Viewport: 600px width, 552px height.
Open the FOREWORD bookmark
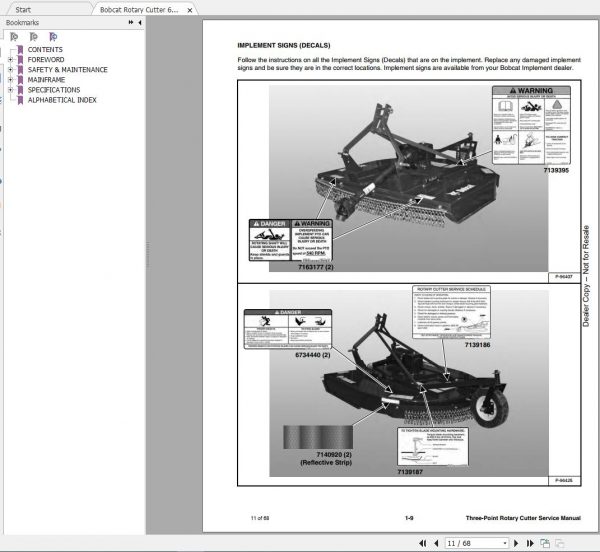[x=46, y=60]
